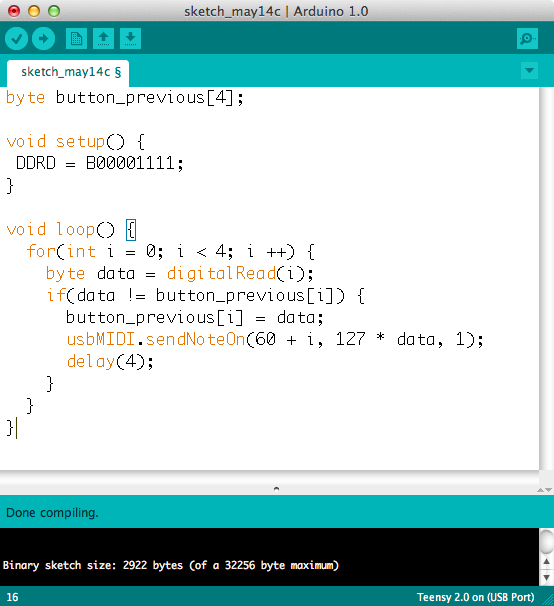The image size is (554, 606).
Task: Open the Serial Monitor magnifier icon
Action: (x=527, y=39)
